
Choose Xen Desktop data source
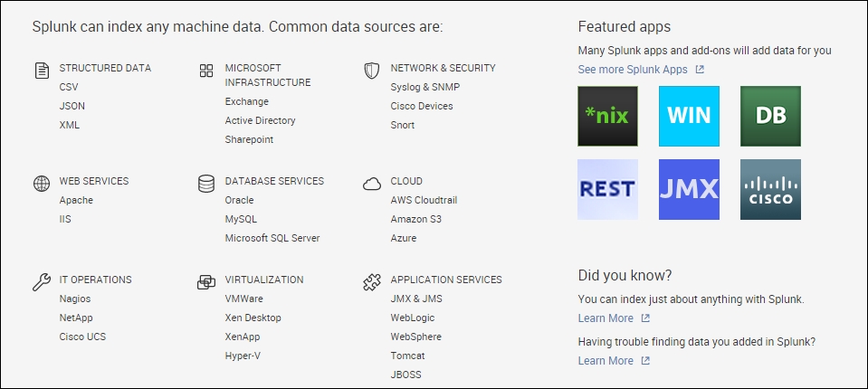(x=253, y=318)
